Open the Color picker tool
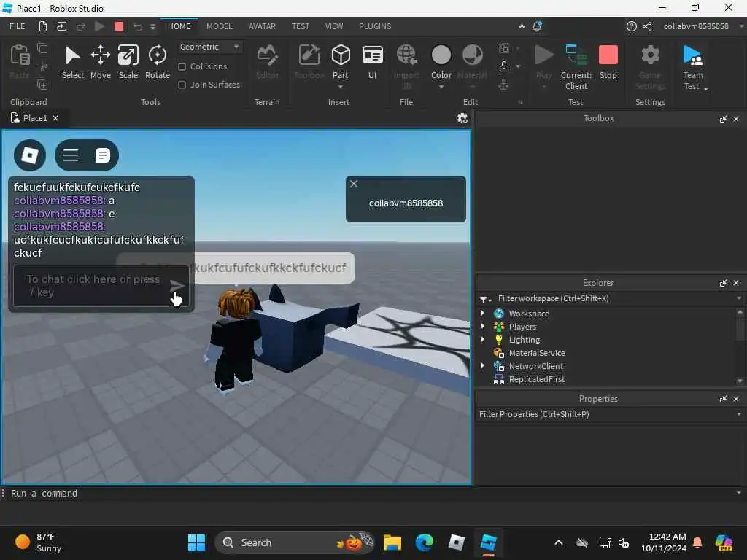 tap(441, 61)
